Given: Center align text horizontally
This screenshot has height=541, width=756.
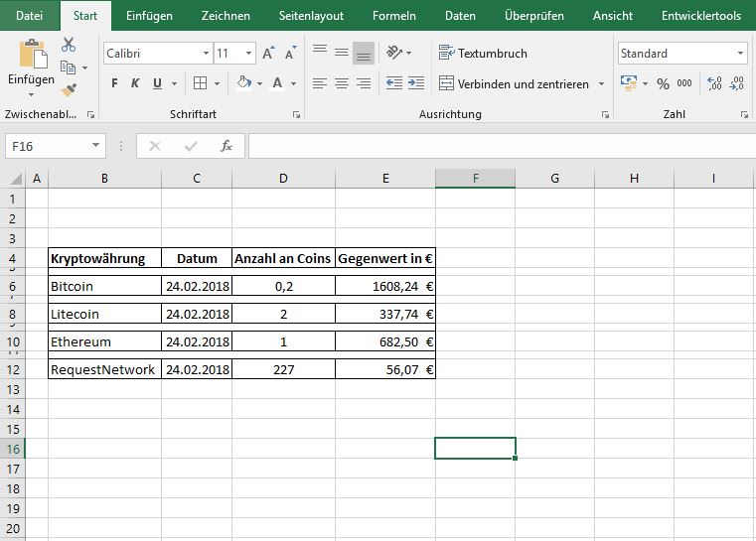Looking at the screenshot, I should [342, 83].
